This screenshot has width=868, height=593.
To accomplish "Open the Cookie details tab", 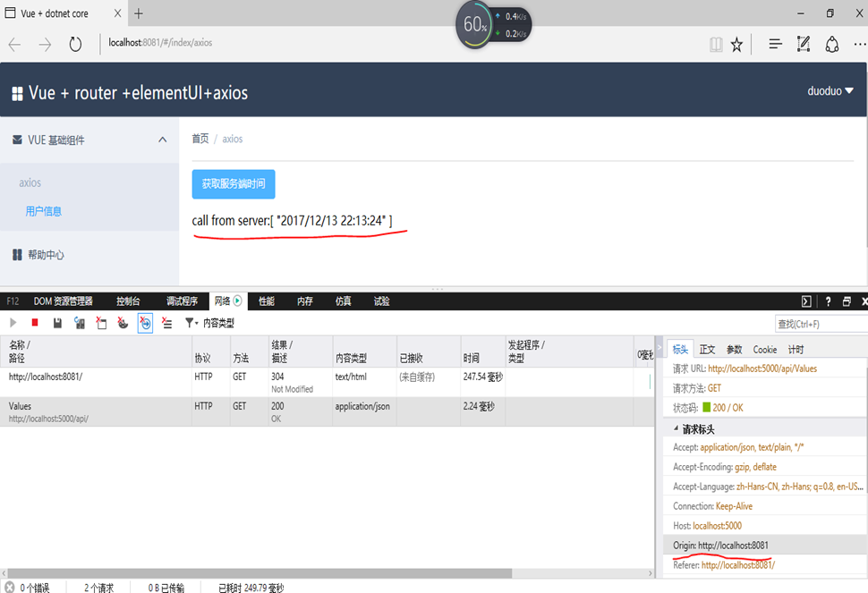I will click(x=764, y=350).
